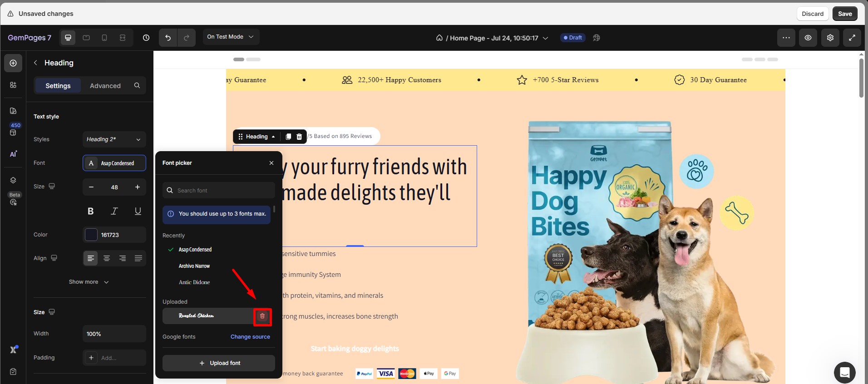Click the redo arrow button
The image size is (868, 384).
[186, 38]
